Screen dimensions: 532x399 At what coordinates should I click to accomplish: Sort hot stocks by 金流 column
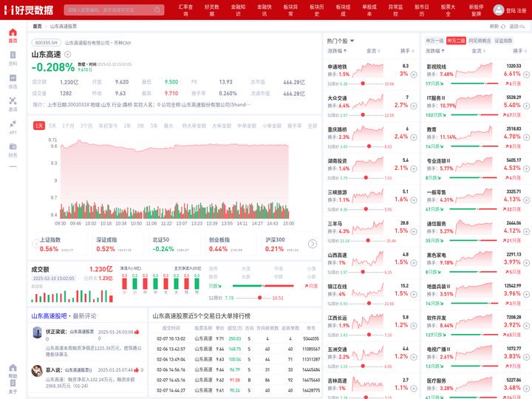click(373, 51)
